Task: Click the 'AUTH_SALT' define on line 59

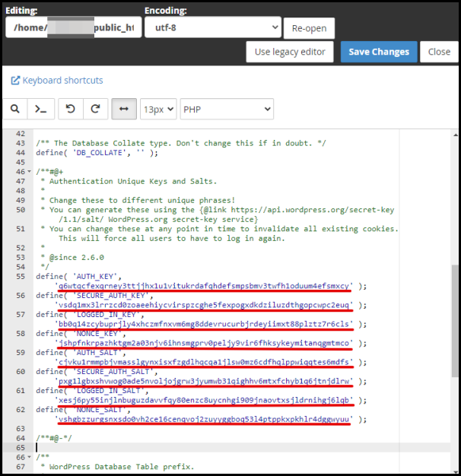Action: point(81,353)
